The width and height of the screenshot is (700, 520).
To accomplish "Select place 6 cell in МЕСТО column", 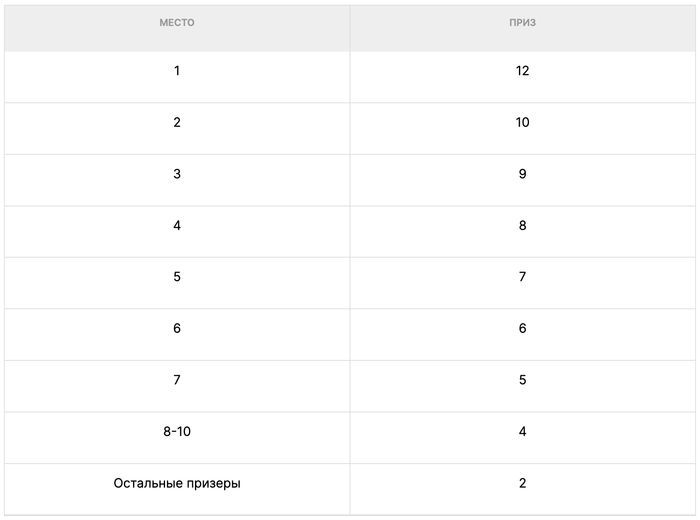I will click(177, 329).
